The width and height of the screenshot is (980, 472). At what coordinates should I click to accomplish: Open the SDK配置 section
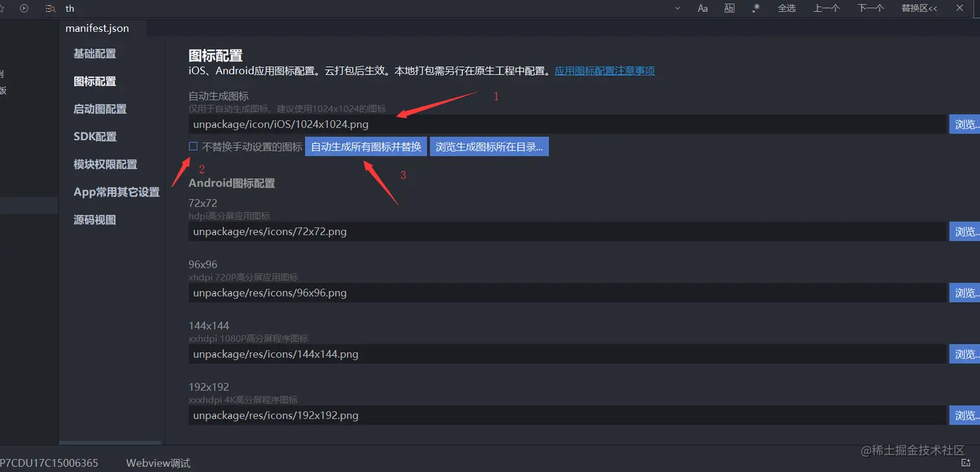(x=95, y=136)
